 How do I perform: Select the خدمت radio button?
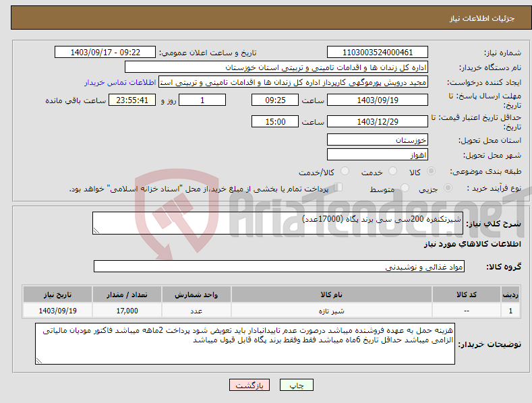pos(392,171)
